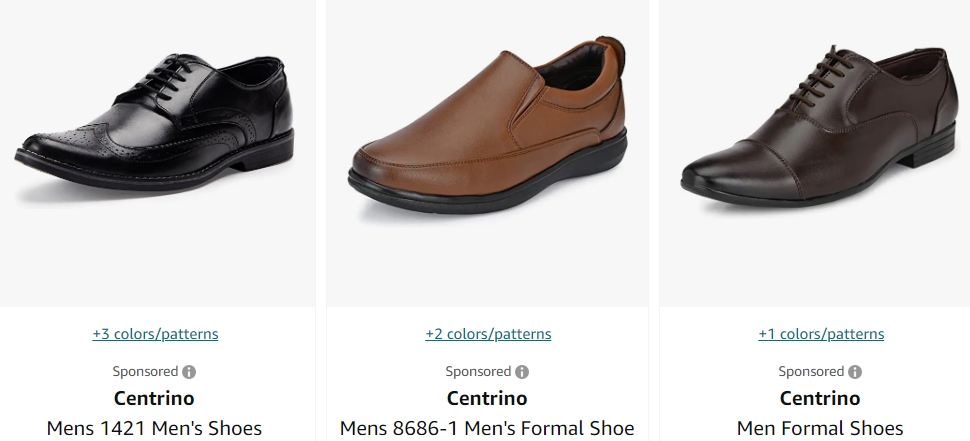Screen dimensions: 970x441
Task: Open the +2 colors/patterns link
Action: tap(488, 334)
